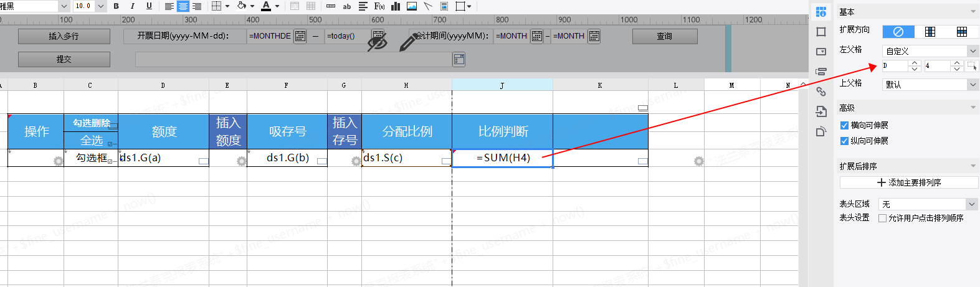Insert rich text element
The height and width of the screenshot is (287, 980).
[363, 6]
